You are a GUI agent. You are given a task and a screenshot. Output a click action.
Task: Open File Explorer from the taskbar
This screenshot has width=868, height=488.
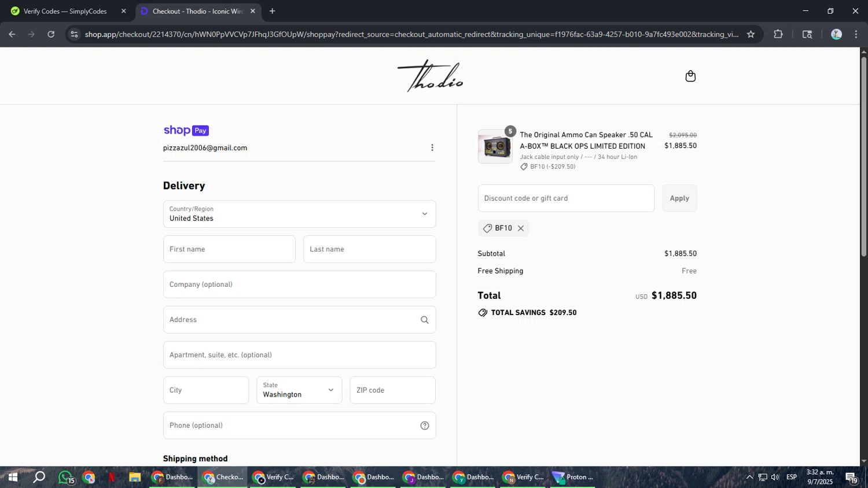pos(135,477)
